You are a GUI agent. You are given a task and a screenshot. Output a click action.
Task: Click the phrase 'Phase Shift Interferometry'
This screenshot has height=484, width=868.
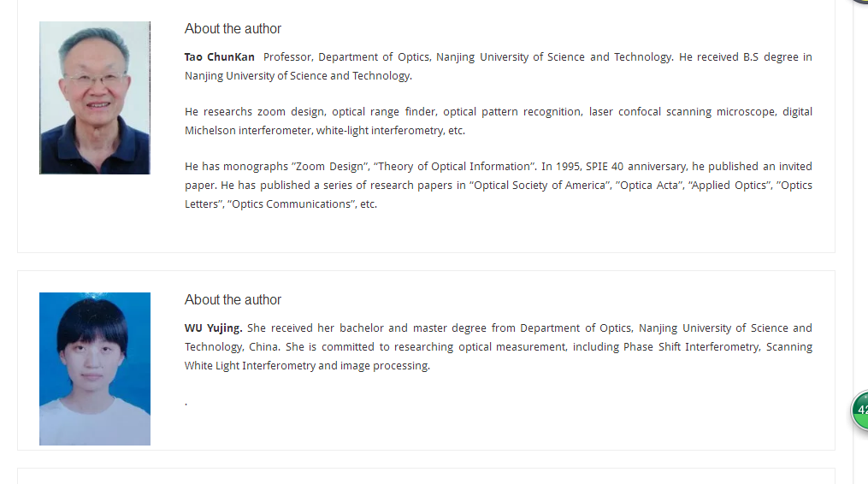tap(692, 346)
